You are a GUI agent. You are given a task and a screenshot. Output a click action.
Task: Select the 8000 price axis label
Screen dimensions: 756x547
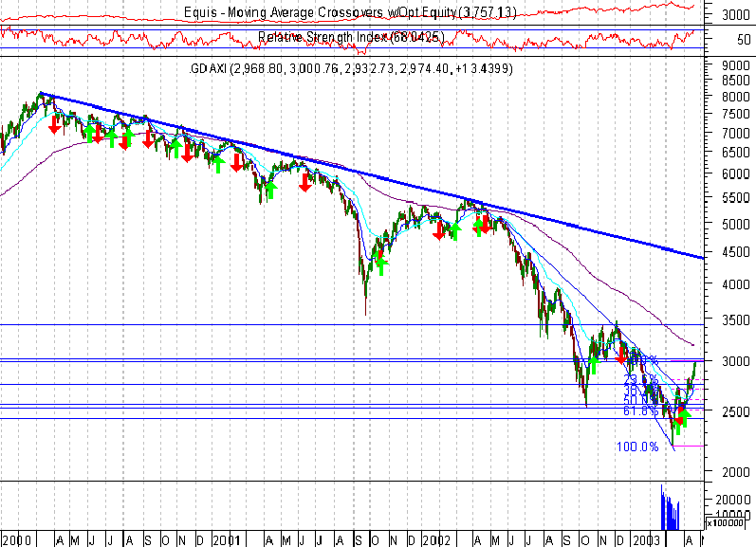tap(736, 97)
